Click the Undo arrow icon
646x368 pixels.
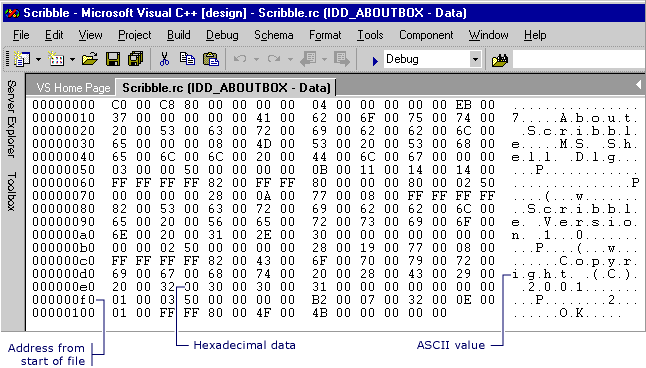[x=240, y=59]
